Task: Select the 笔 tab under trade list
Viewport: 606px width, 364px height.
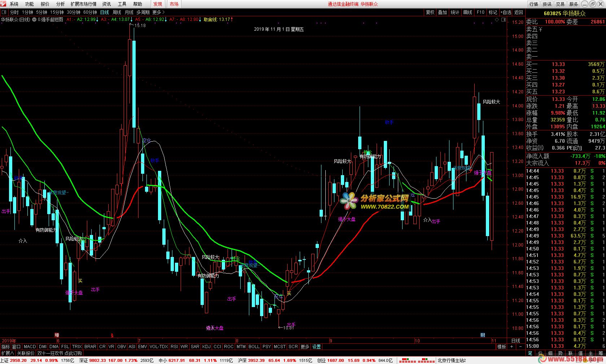Action: 530,353
